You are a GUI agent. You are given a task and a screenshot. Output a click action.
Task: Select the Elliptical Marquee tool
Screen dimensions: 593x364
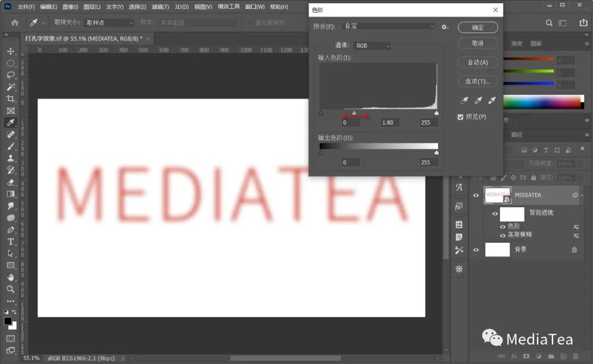10,63
